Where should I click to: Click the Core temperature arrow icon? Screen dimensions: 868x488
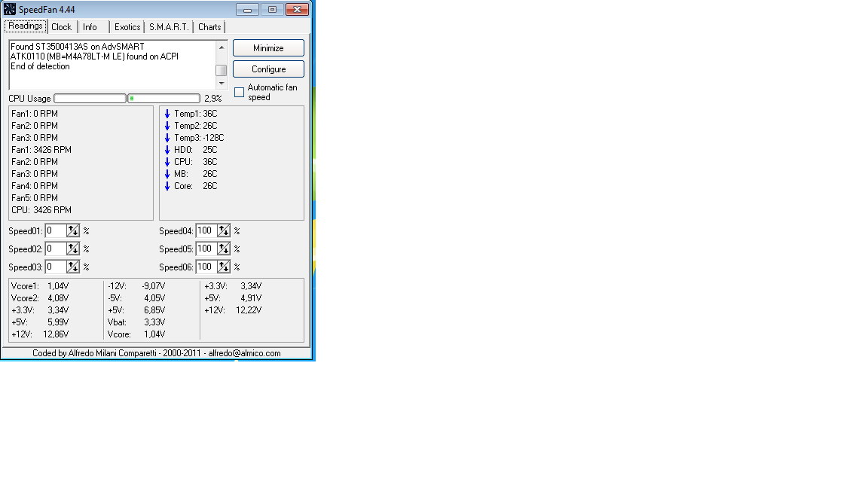167,186
